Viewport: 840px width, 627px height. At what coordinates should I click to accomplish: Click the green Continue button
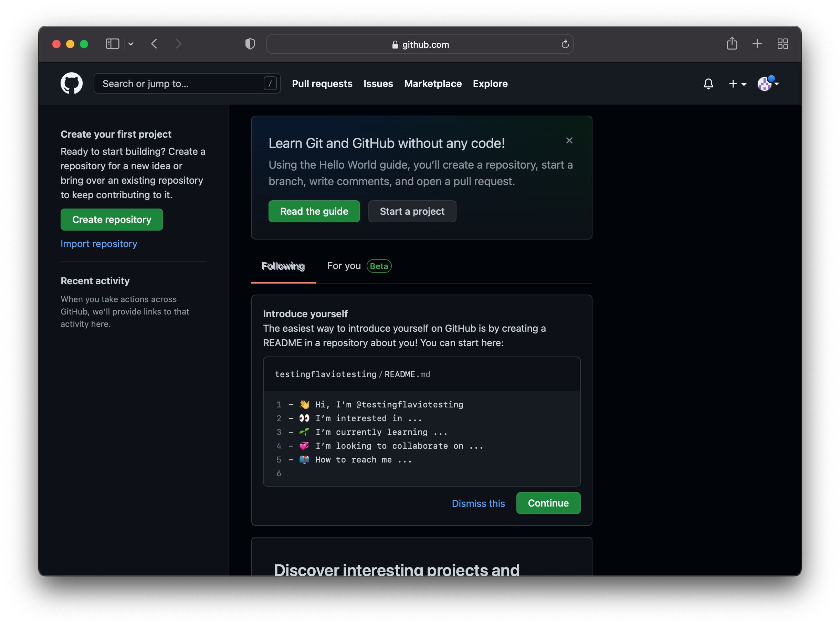(x=548, y=503)
